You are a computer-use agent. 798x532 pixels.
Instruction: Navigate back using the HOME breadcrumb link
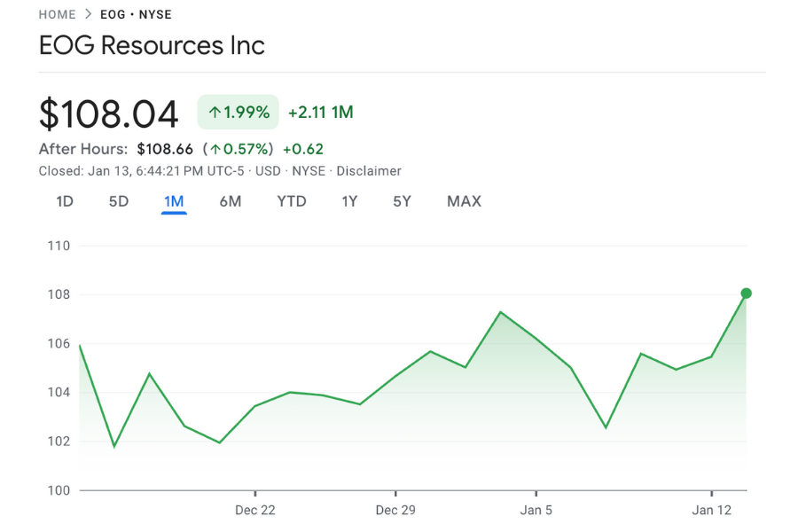tap(57, 14)
